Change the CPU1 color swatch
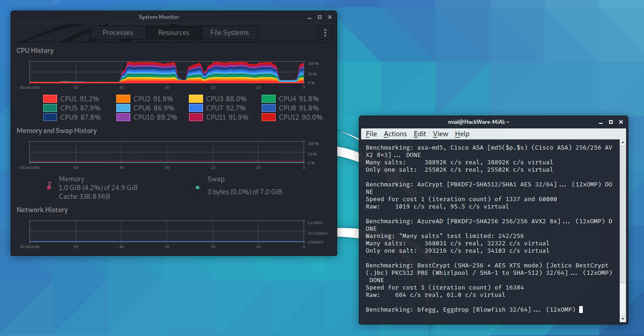Image resolution: width=644 pixels, height=336 pixels. tap(50, 99)
